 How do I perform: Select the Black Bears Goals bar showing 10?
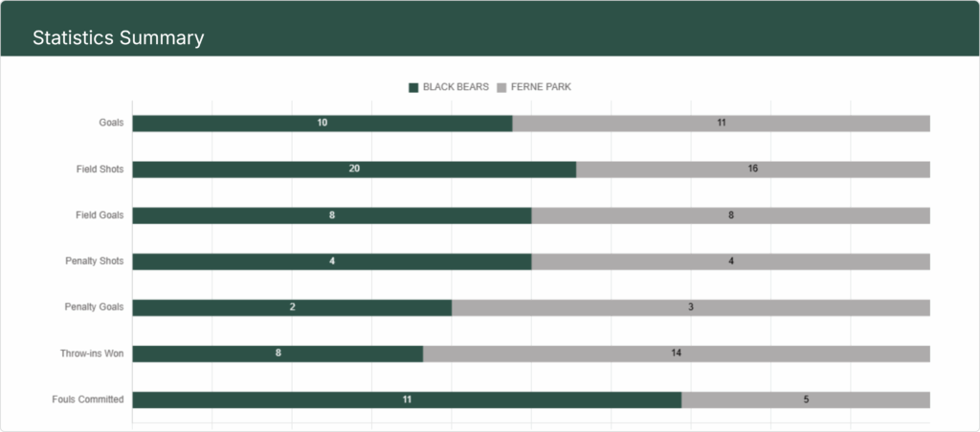323,124
